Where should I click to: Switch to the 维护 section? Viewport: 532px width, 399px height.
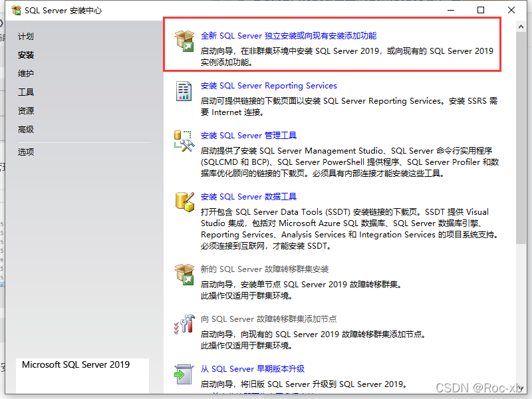(x=26, y=74)
